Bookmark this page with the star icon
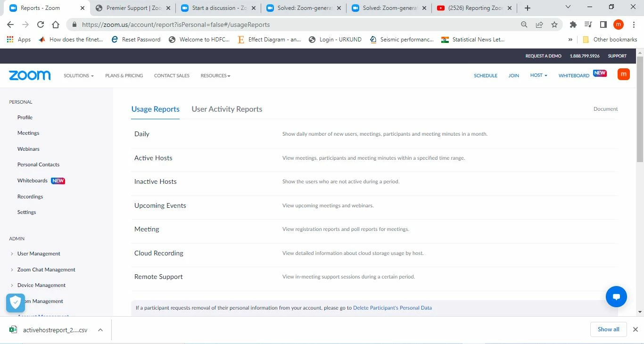This screenshot has width=644, height=344. [554, 25]
